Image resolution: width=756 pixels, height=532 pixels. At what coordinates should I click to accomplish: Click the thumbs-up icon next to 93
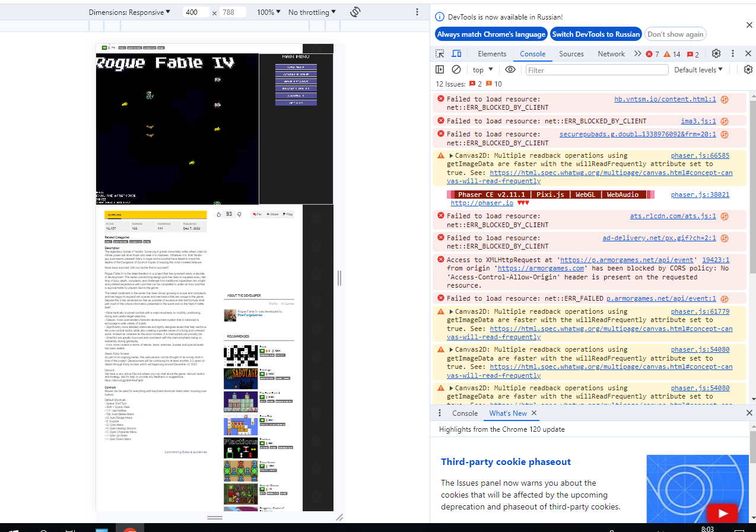coord(218,214)
